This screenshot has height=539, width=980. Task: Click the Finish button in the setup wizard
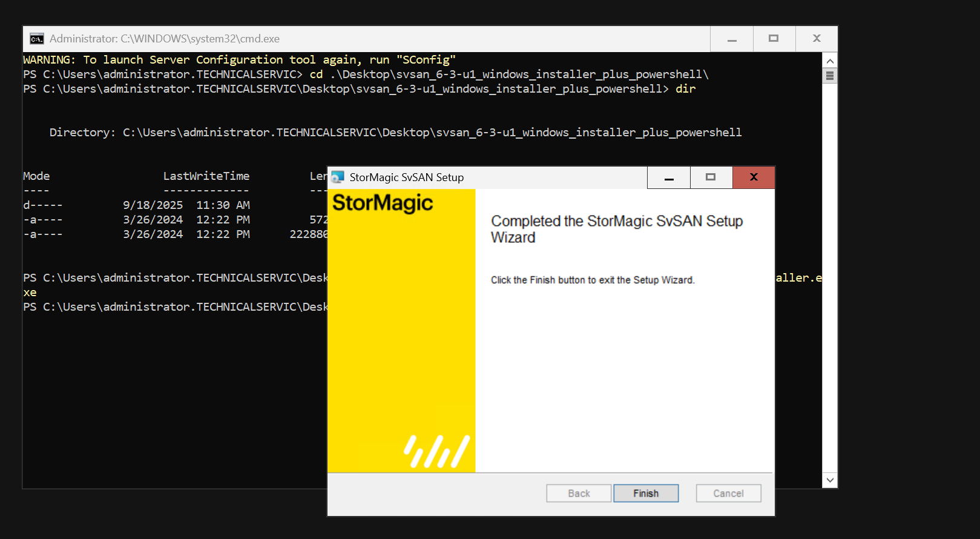click(646, 493)
